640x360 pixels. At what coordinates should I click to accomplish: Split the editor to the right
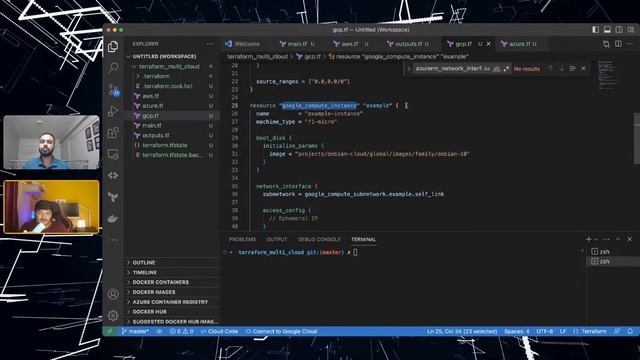click(618, 44)
